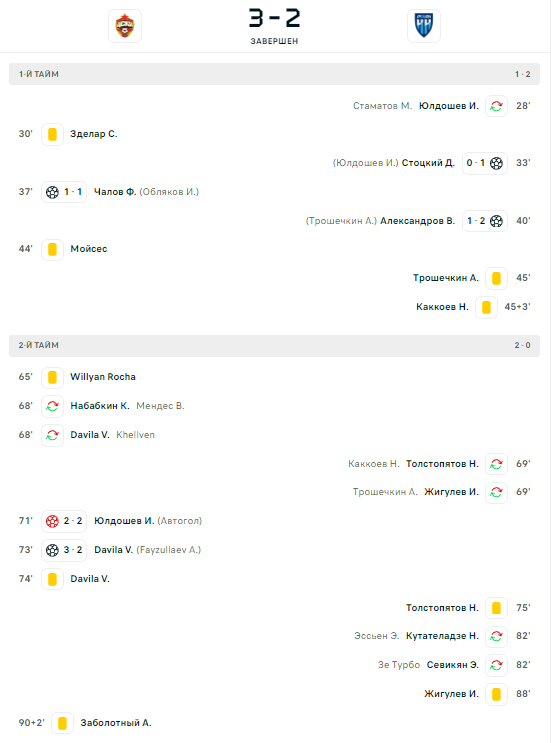
Task: Select the 2-Й ТАЙМ section header
Action: click(274, 345)
